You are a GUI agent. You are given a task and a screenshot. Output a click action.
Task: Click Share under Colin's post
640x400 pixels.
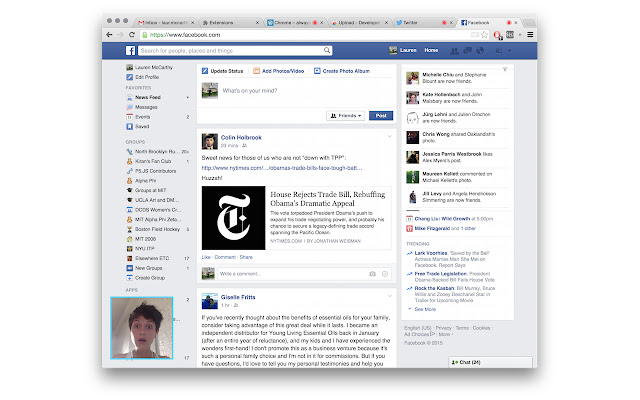click(246, 257)
